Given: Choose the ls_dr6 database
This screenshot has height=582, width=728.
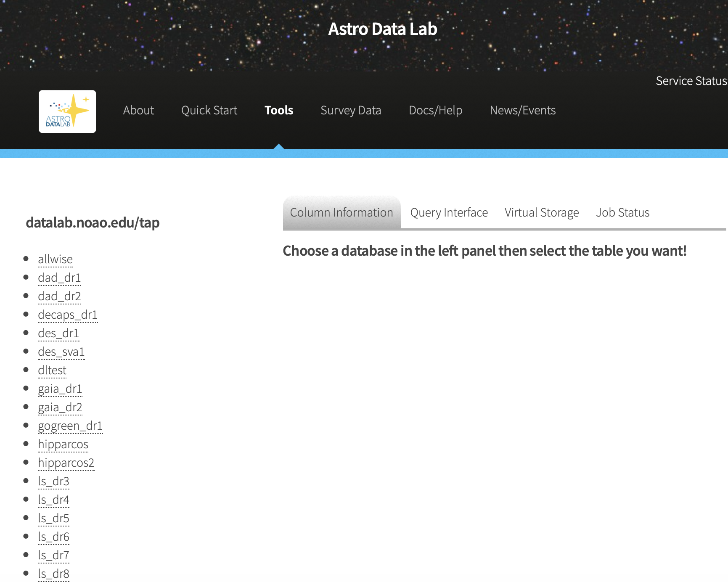Looking at the screenshot, I should (x=53, y=537).
